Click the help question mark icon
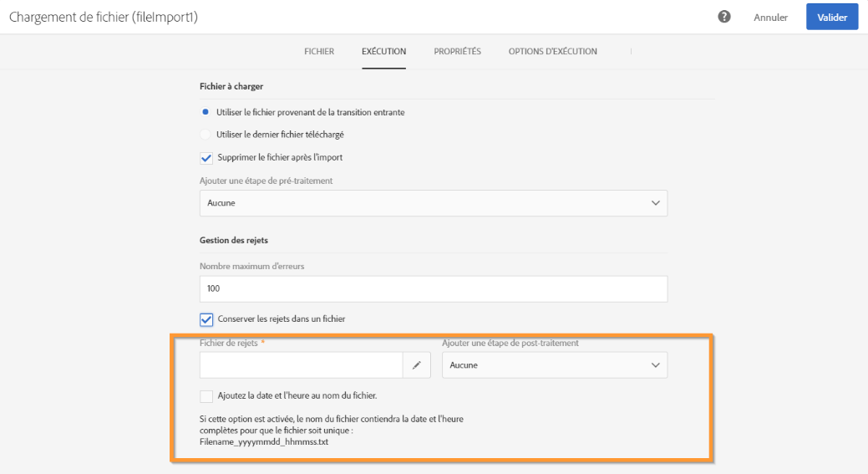This screenshot has height=474, width=868. (x=725, y=17)
